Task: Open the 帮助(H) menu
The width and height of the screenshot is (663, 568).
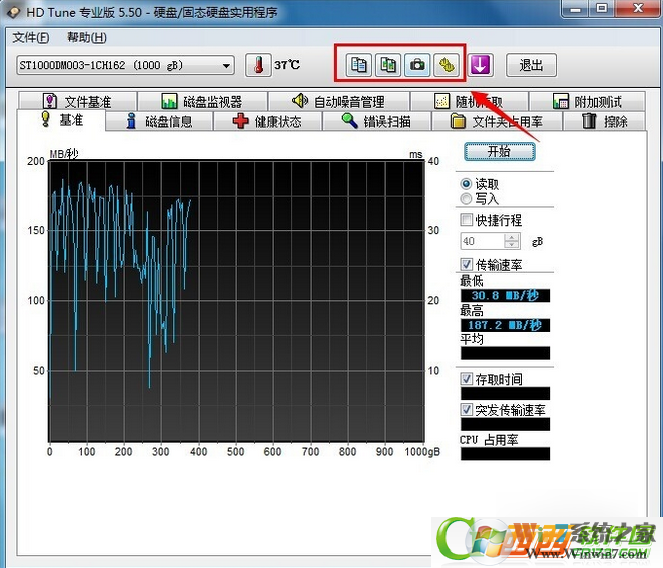Action: [87, 37]
